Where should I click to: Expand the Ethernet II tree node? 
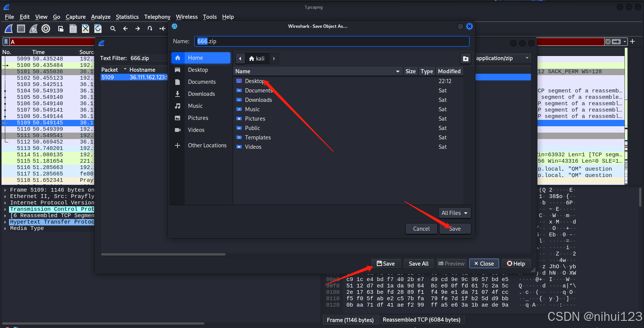pyautogui.click(x=5, y=196)
